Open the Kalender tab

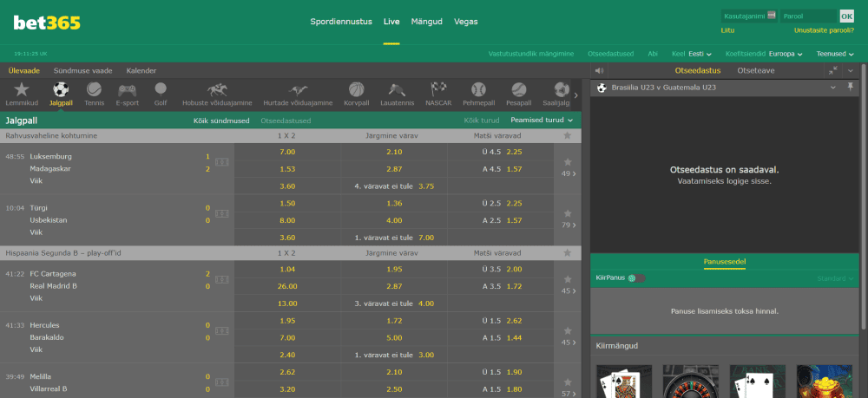pyautogui.click(x=141, y=71)
